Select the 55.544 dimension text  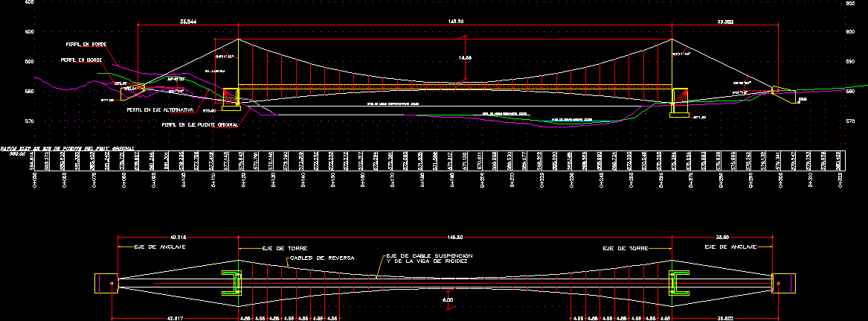[188, 22]
